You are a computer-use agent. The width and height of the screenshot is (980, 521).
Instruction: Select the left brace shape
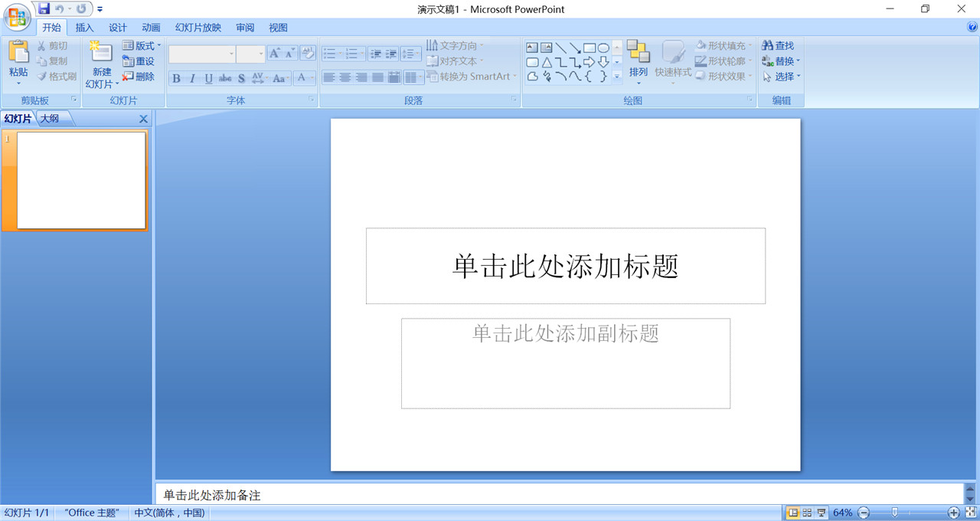tap(590, 76)
